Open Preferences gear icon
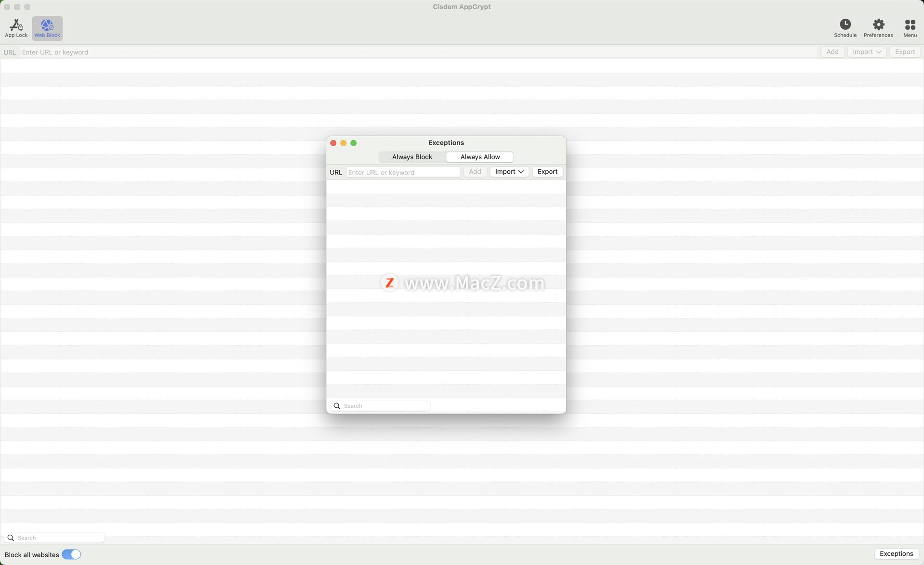924x565 pixels. [878, 28]
